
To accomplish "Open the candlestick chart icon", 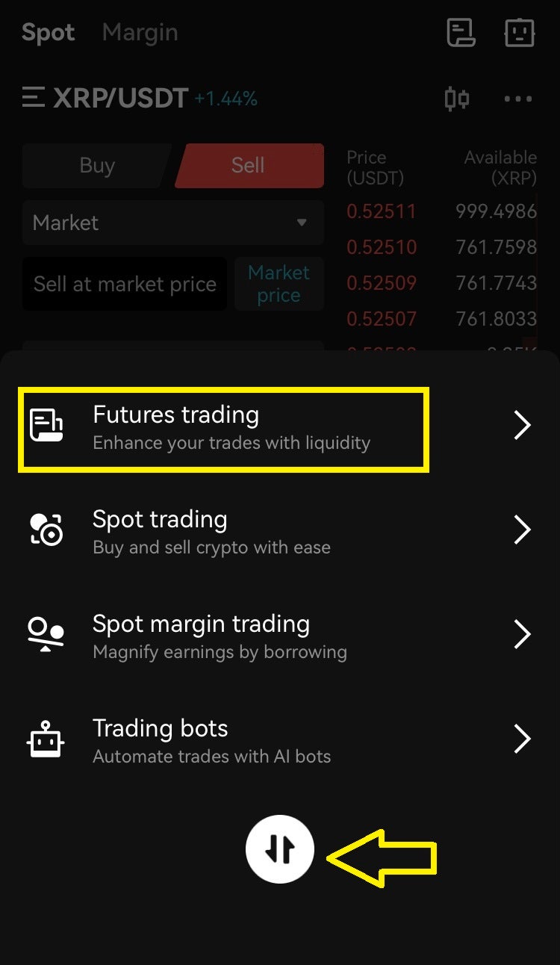I will tap(456, 99).
